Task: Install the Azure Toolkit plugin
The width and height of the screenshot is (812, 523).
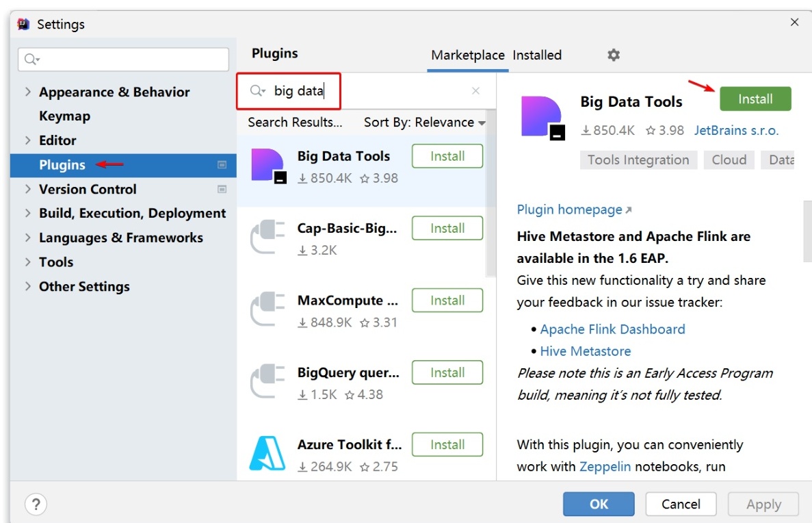Action: point(447,444)
